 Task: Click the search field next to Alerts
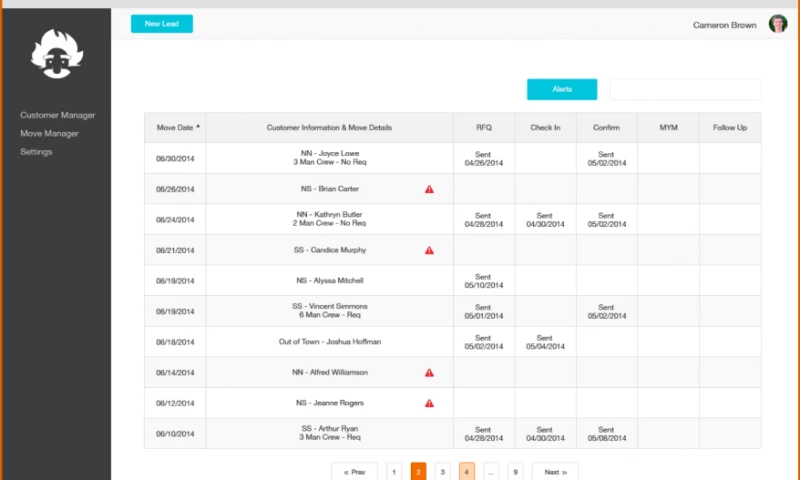[x=685, y=90]
